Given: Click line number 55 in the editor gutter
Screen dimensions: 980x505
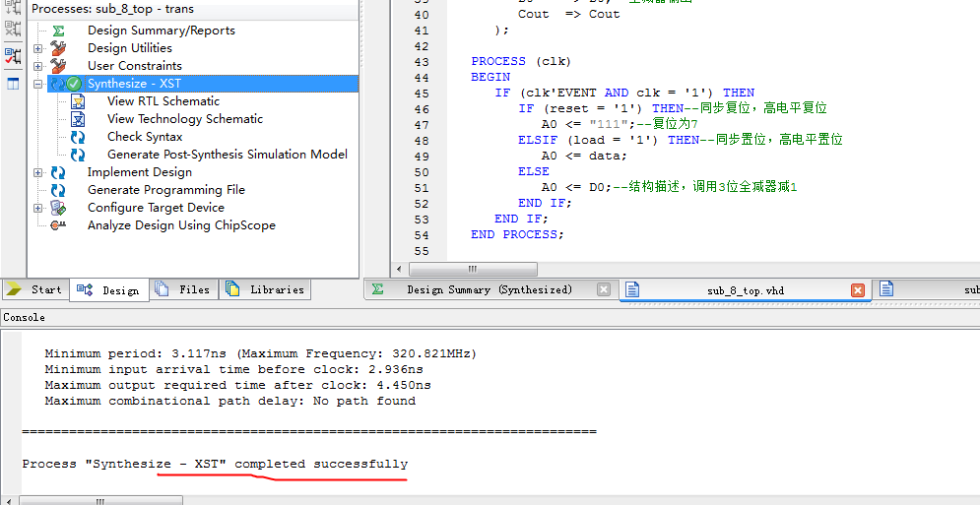Looking at the screenshot, I should [422, 251].
